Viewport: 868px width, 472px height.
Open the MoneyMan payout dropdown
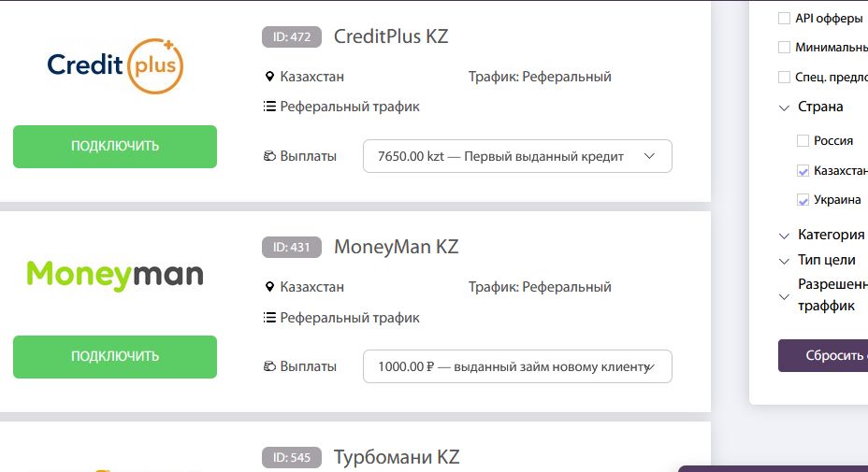coord(517,366)
